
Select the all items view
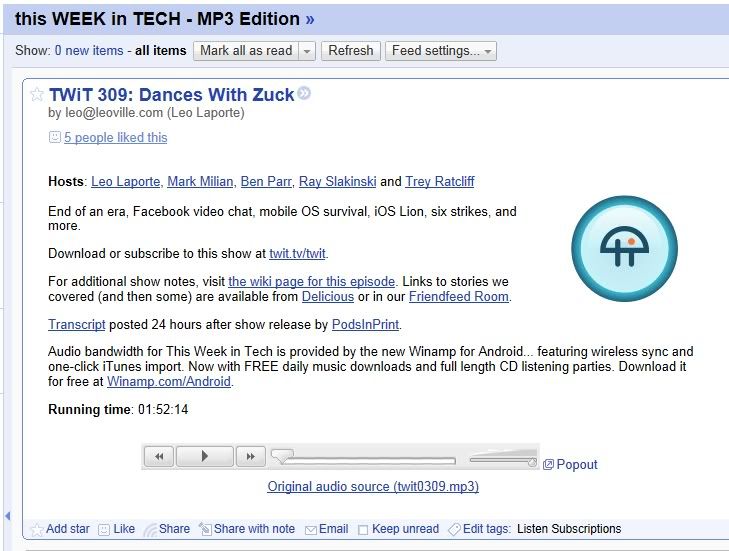point(160,50)
